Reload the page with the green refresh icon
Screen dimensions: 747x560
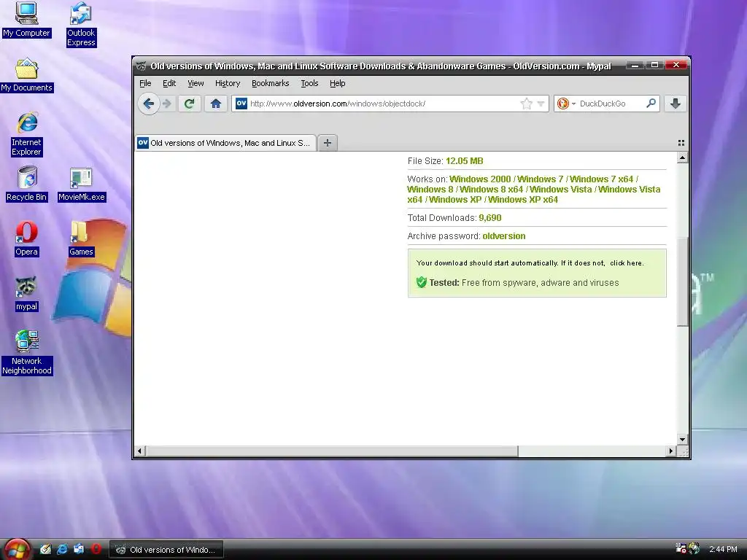coord(189,104)
